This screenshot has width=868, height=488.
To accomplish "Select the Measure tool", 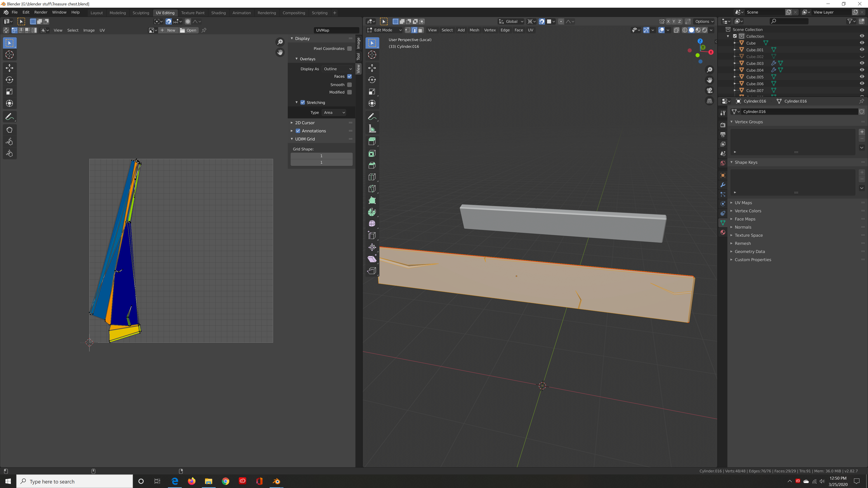I will (372, 129).
